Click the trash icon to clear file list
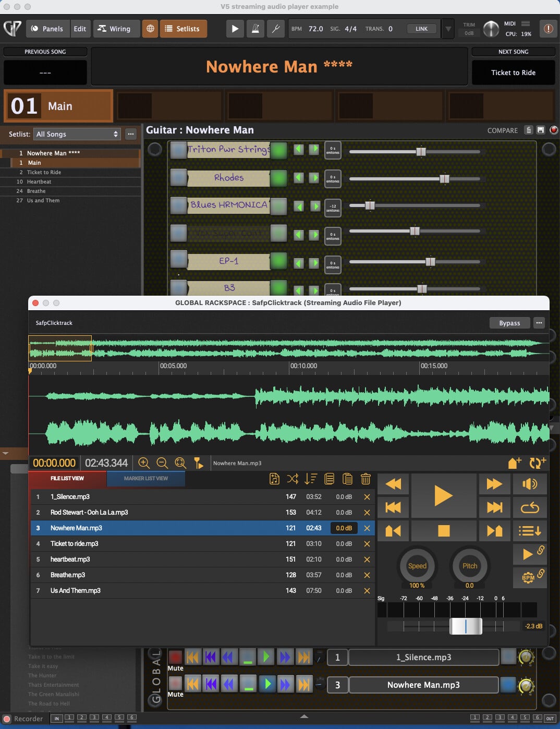Image resolution: width=560 pixels, height=729 pixels. [366, 479]
